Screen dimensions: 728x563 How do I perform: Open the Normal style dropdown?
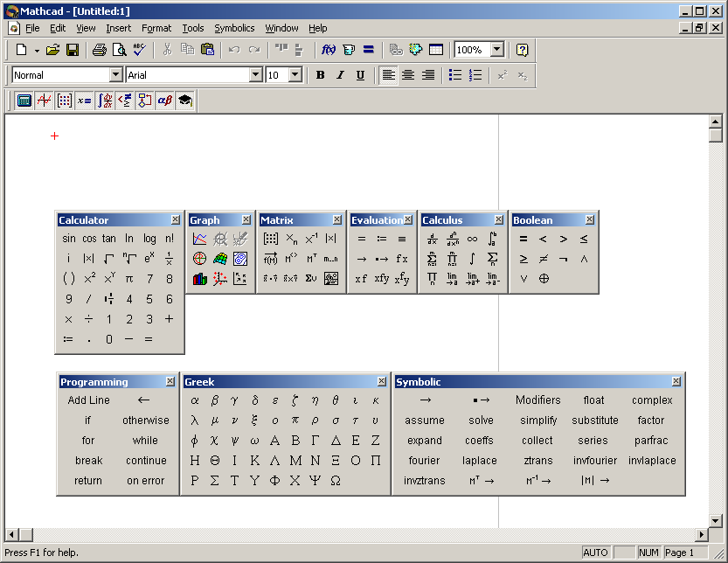point(116,75)
